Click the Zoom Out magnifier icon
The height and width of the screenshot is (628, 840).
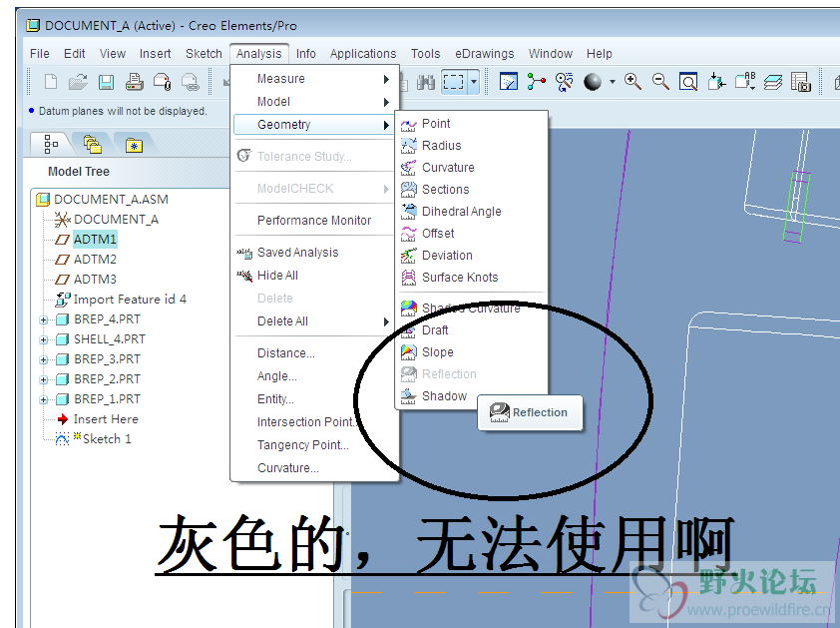(x=660, y=82)
